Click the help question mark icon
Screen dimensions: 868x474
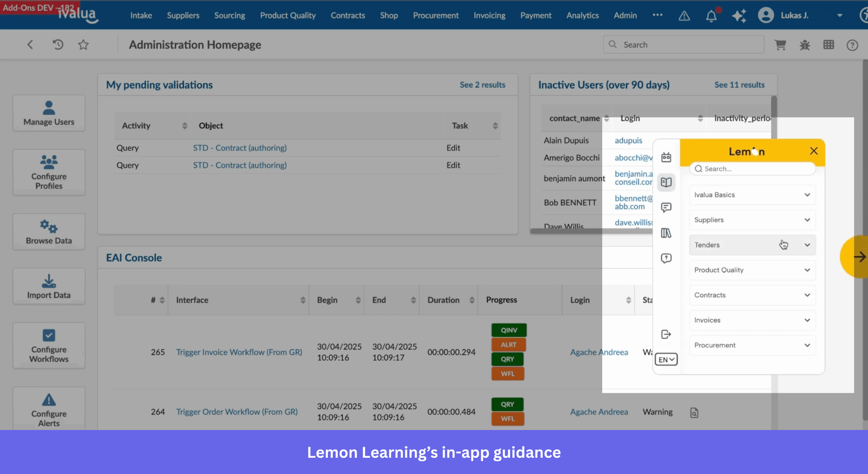[x=852, y=45]
